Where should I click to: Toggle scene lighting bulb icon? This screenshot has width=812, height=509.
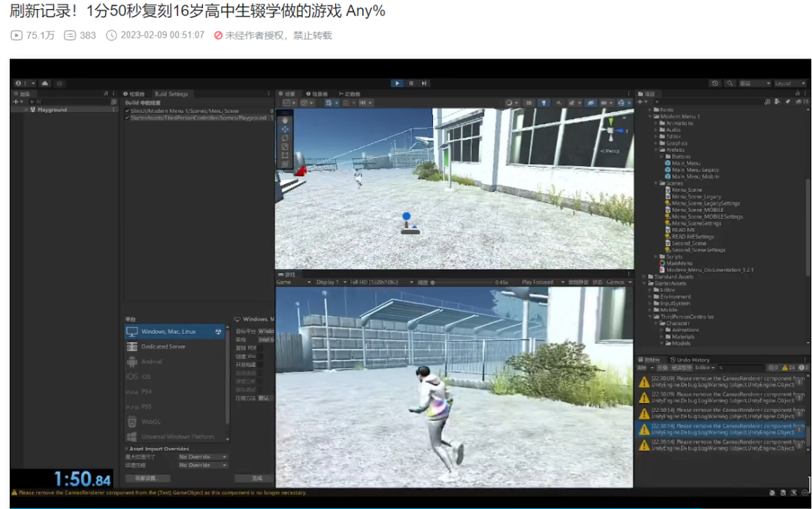pyautogui.click(x=544, y=103)
